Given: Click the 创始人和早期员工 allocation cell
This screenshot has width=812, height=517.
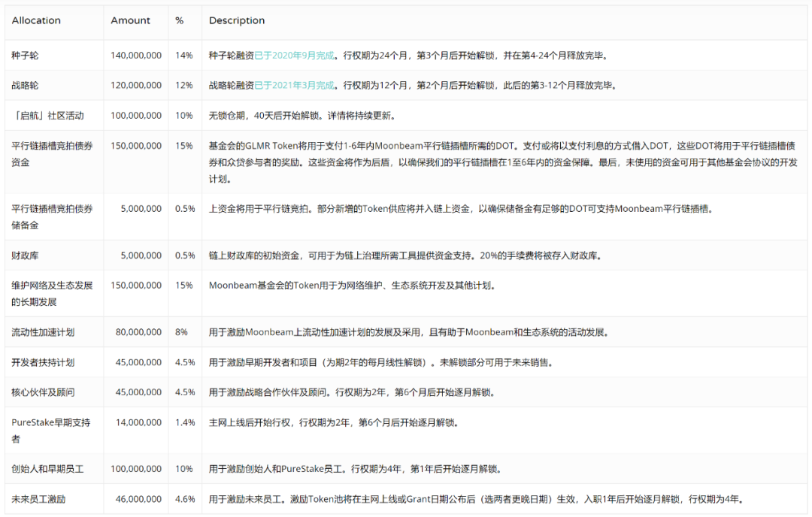Looking at the screenshot, I should pos(47,469).
